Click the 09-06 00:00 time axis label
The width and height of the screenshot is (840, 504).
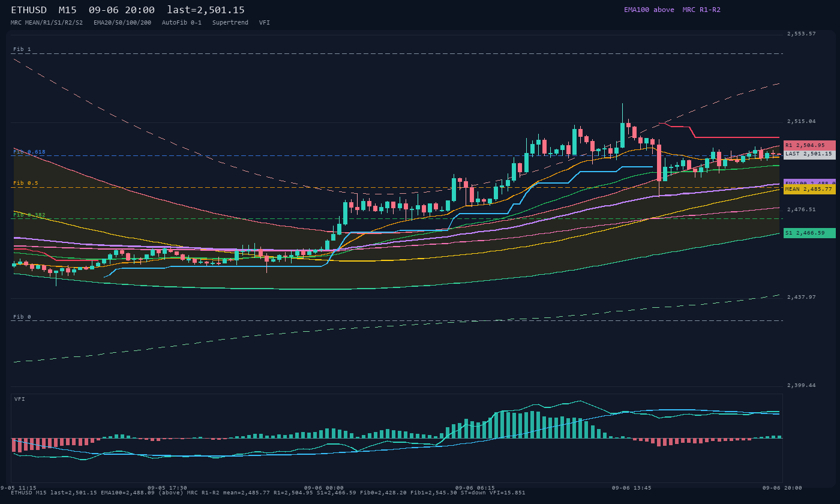point(324,488)
